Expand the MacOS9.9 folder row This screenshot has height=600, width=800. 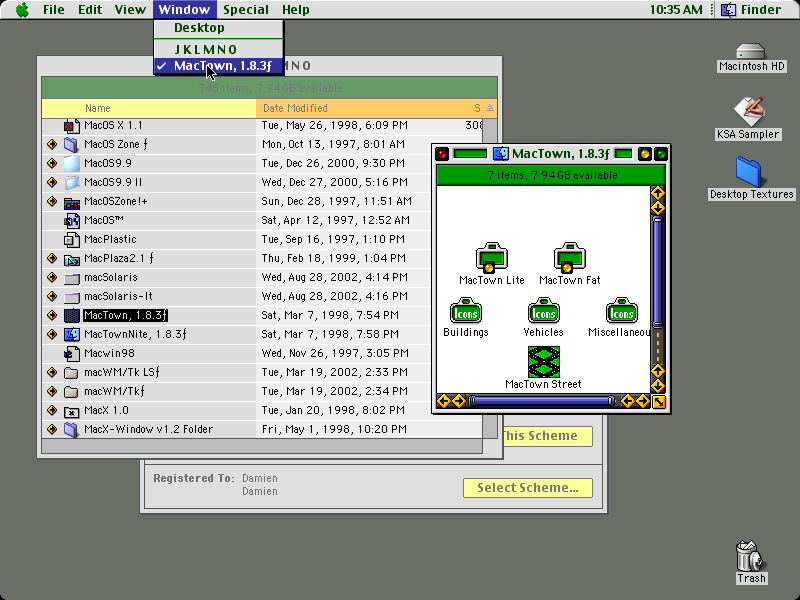click(52, 163)
